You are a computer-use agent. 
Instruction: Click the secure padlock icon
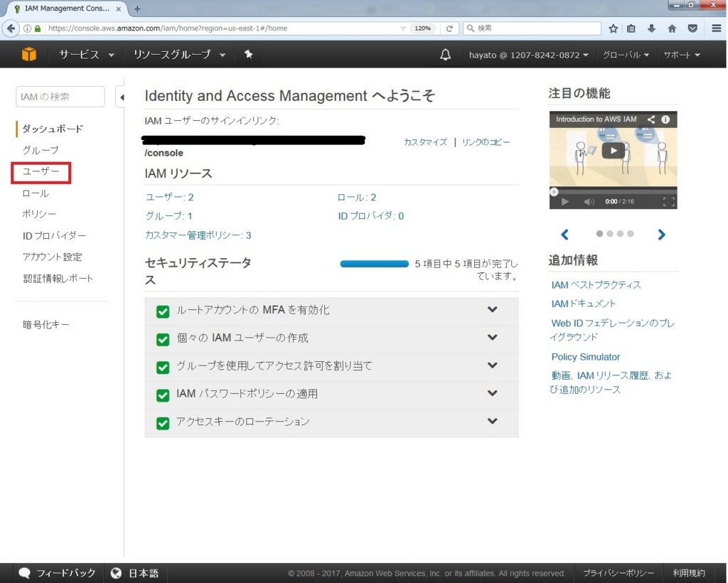[38, 28]
